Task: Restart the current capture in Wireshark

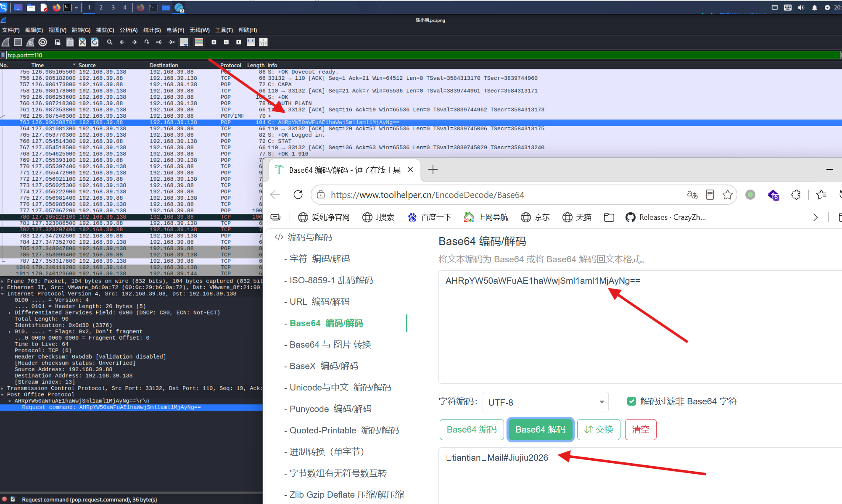Action: coord(30,42)
